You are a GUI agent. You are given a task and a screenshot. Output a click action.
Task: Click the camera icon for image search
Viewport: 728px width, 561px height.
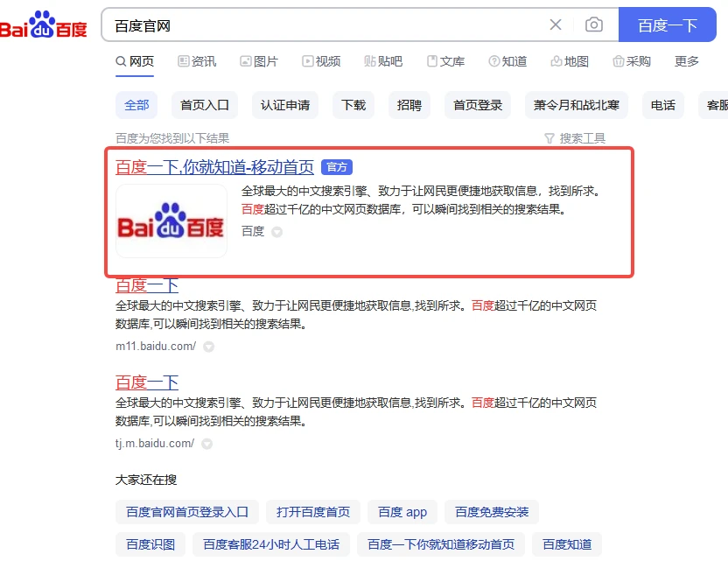(594, 25)
